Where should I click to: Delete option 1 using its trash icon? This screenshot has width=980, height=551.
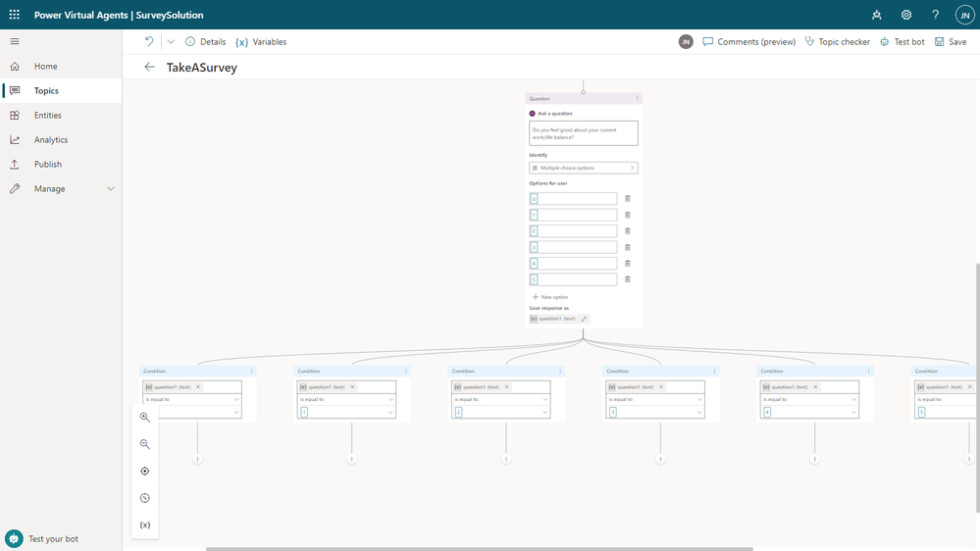coord(628,215)
